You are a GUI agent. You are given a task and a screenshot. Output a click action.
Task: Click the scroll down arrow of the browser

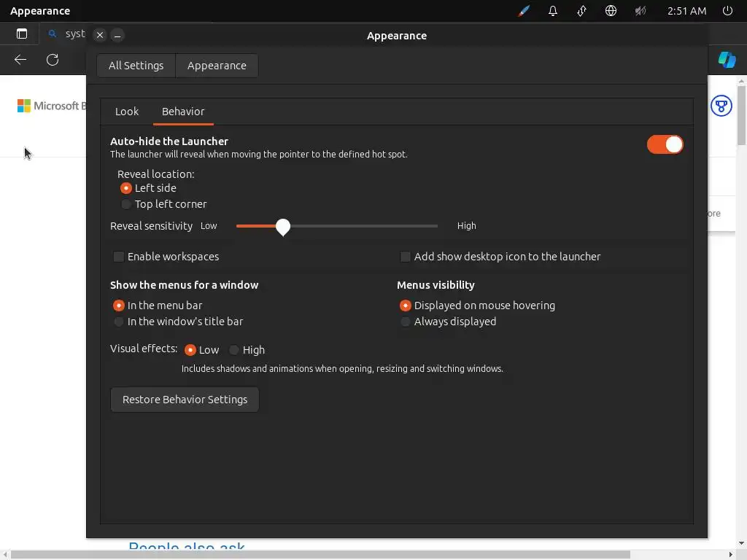[741, 543]
